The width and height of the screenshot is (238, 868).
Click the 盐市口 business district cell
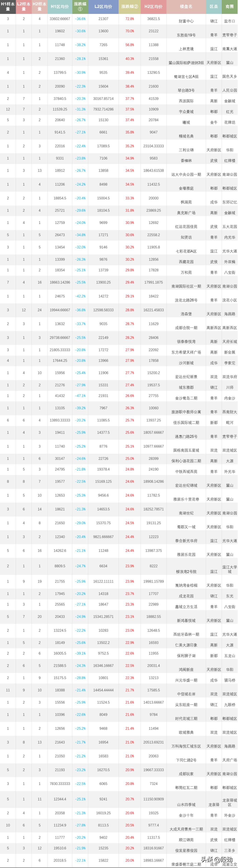230,21
